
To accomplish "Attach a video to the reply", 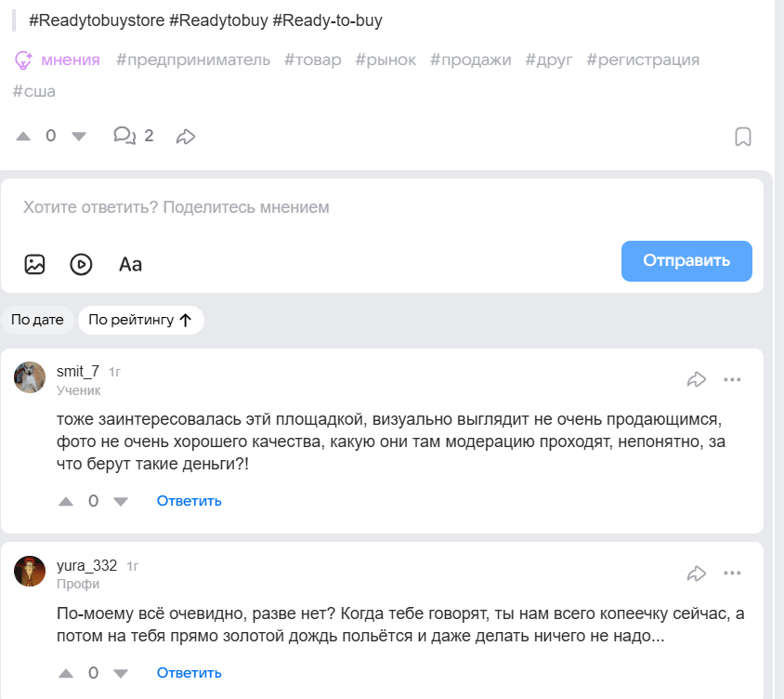I will click(x=82, y=264).
